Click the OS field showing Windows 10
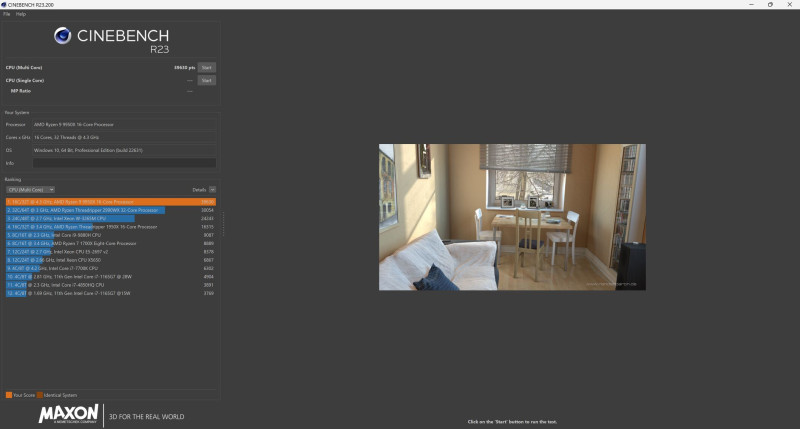This screenshot has width=800, height=429. click(124, 150)
